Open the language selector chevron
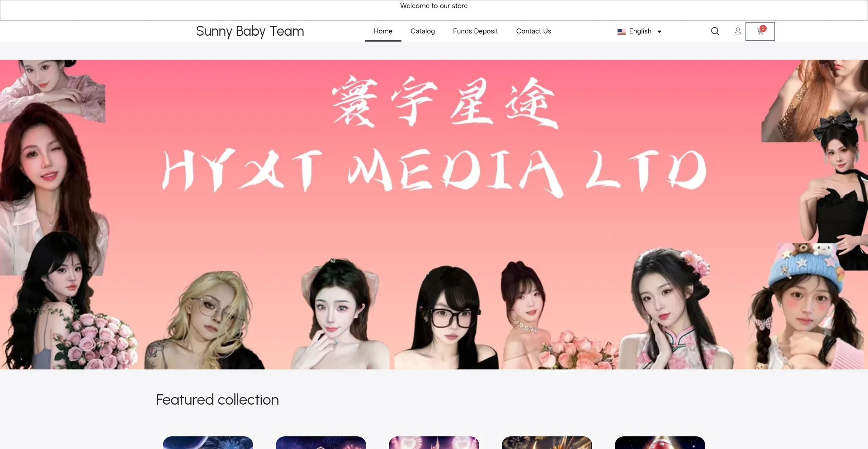 (x=659, y=32)
